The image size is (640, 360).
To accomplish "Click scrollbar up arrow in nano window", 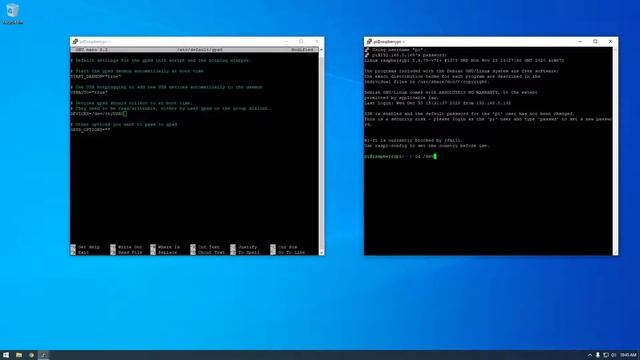I will [x=322, y=49].
